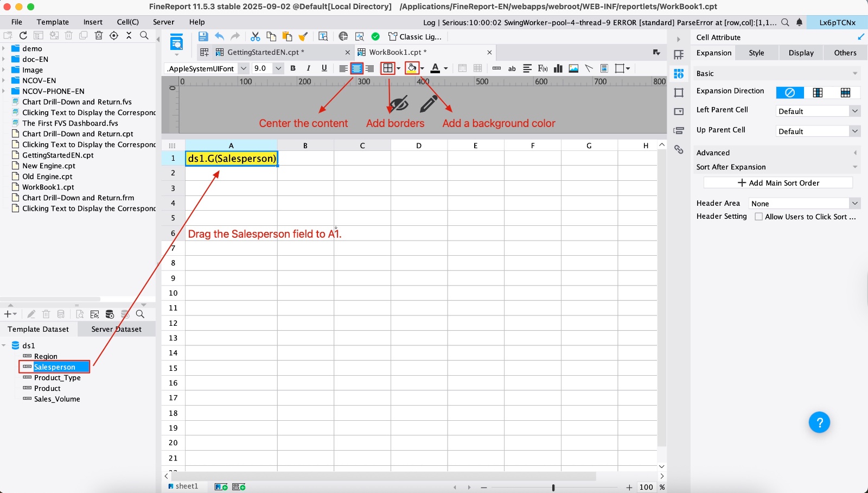Open the globe preview icon
The height and width of the screenshot is (493, 868).
point(343,36)
